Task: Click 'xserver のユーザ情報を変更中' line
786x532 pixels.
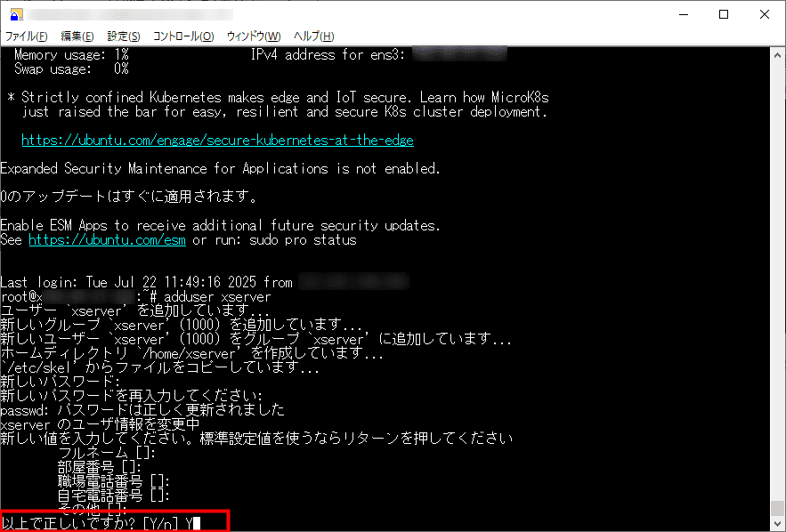Action: (101, 424)
